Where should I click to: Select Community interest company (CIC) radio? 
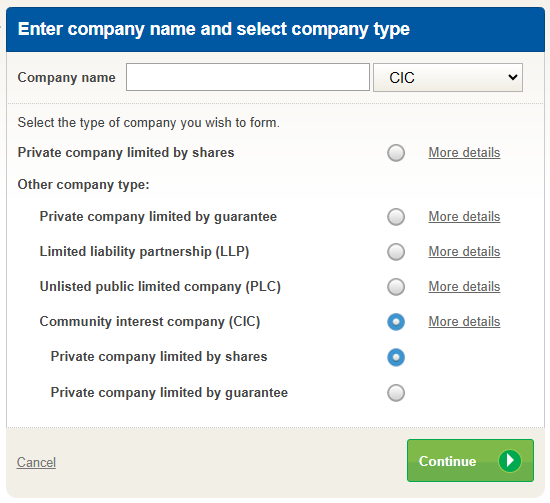tap(396, 322)
